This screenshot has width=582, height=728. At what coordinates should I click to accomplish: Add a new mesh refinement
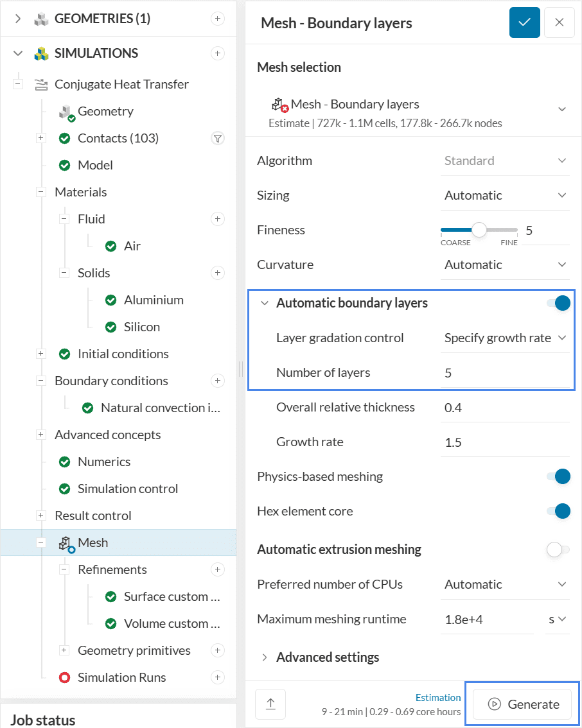pyautogui.click(x=218, y=569)
